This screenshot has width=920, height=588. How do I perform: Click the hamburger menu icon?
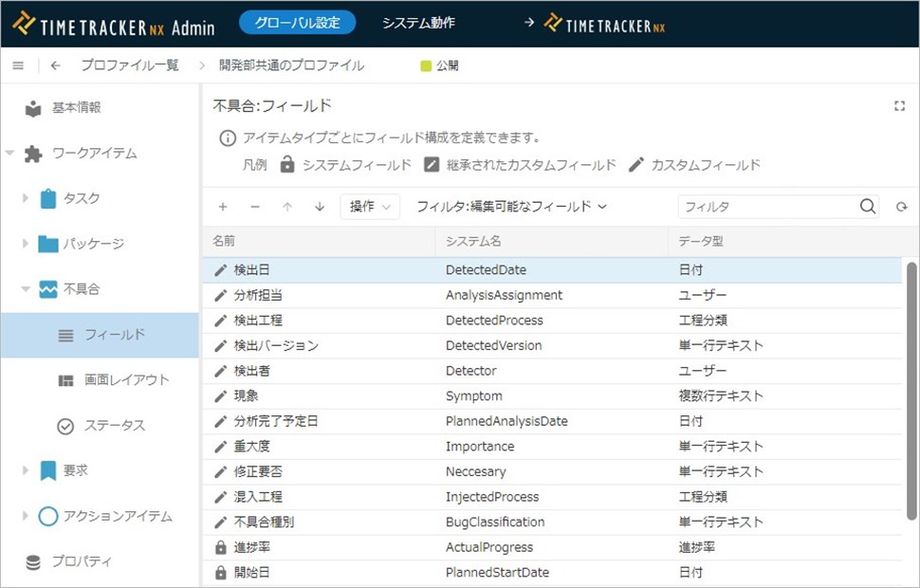click(x=18, y=65)
